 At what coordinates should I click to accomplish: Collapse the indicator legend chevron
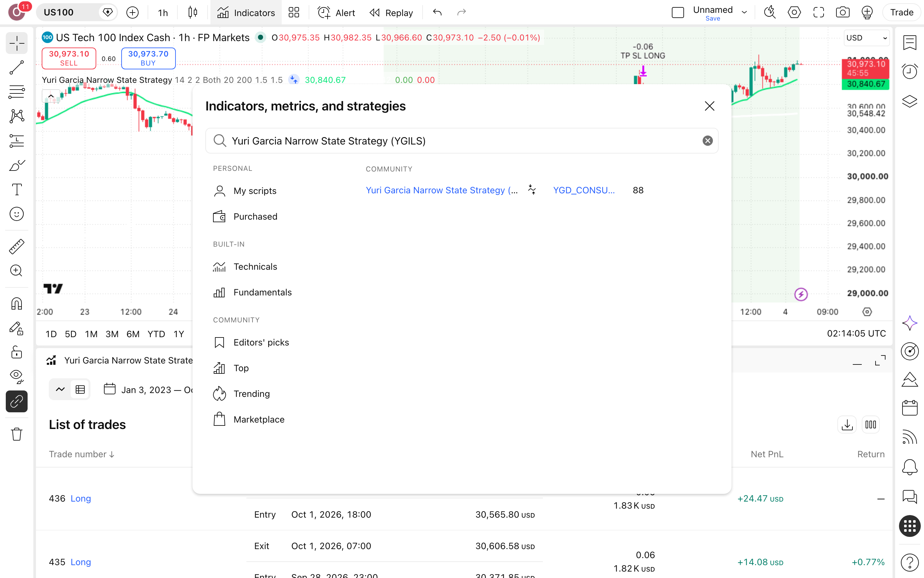50,96
